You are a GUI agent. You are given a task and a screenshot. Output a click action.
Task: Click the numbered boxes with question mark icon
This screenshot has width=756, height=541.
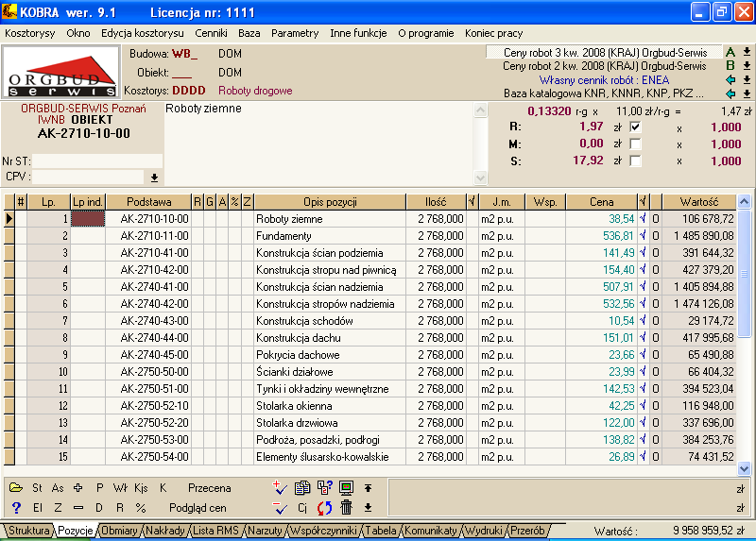(x=324, y=487)
